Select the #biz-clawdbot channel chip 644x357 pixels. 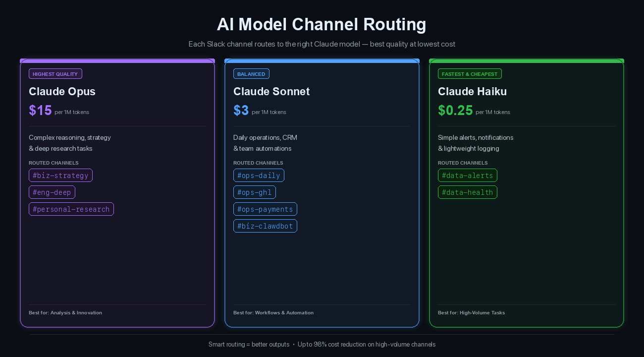pyautogui.click(x=265, y=226)
